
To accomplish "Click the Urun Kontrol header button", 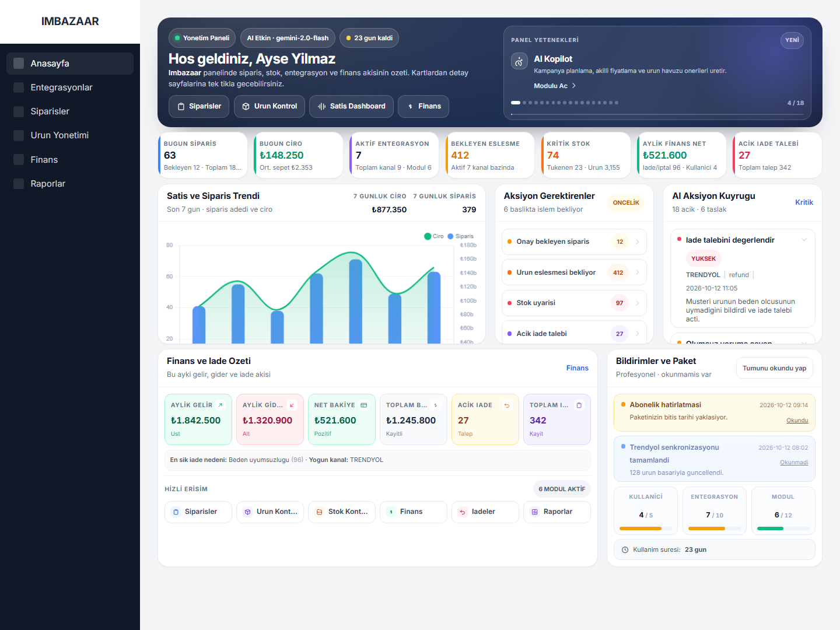I will 269,106.
